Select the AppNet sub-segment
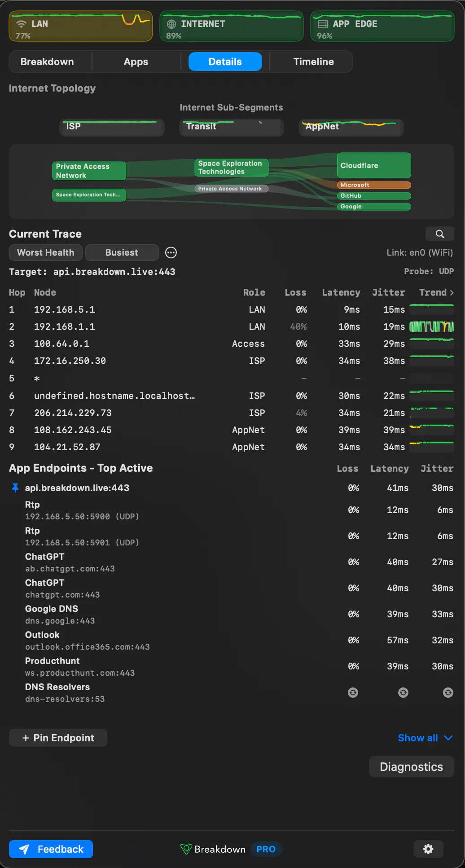 [351, 127]
